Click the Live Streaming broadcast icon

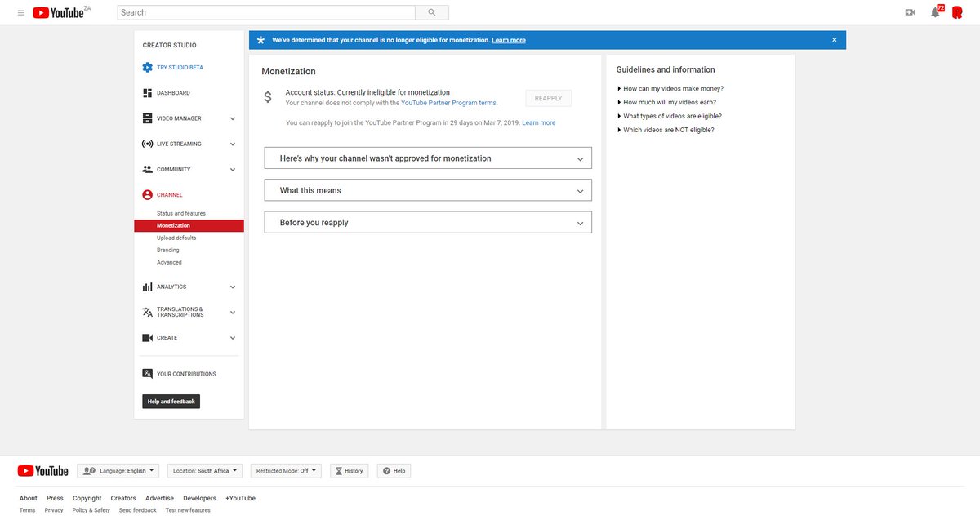point(147,144)
